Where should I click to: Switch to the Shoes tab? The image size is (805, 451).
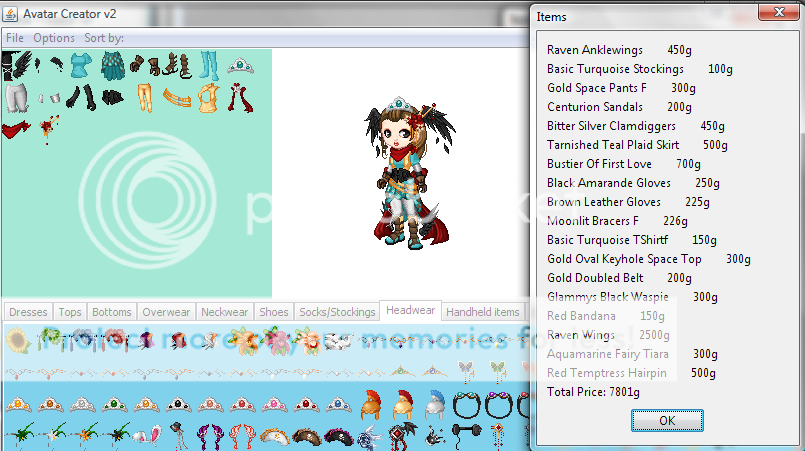point(274,312)
